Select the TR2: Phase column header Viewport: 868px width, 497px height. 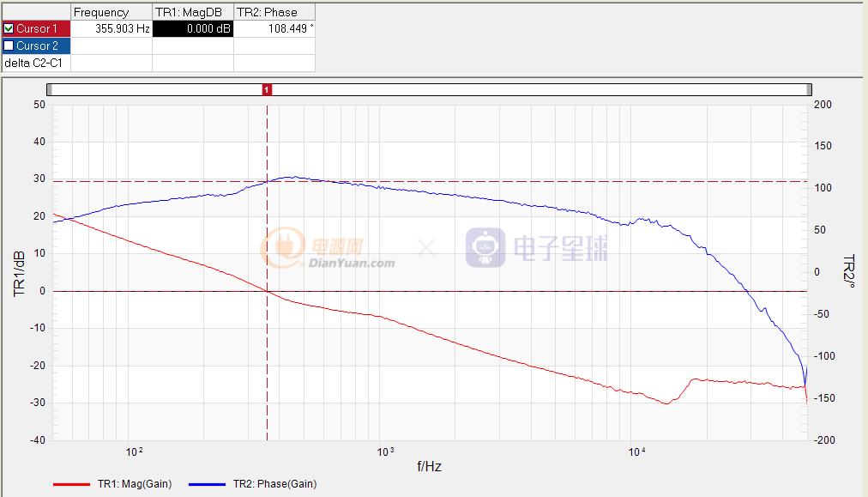click(x=274, y=12)
